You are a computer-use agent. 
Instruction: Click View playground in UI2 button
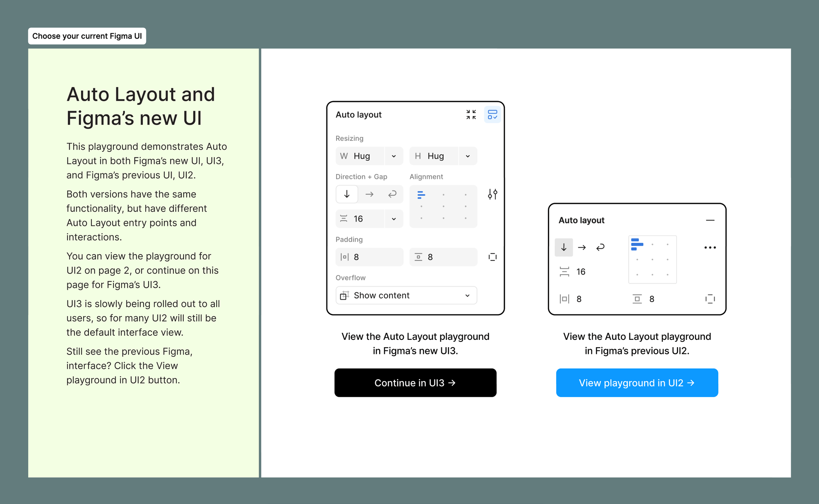tap(636, 382)
